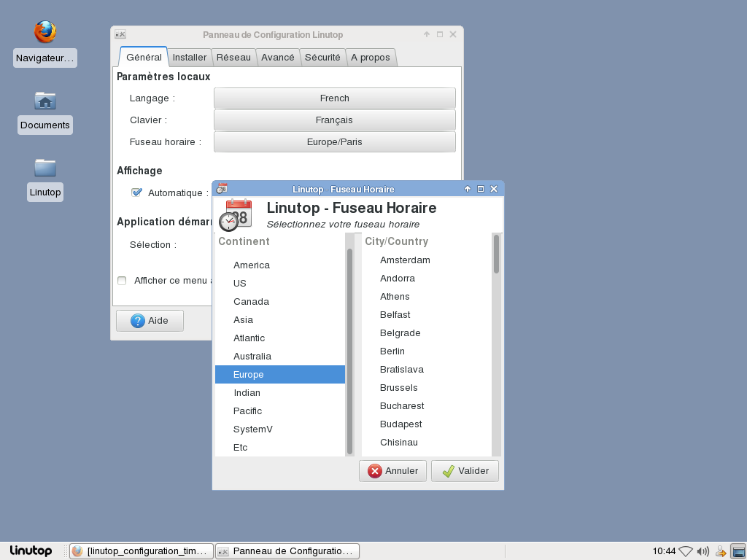Close the Fuseau Horaire dialog

pos(494,189)
